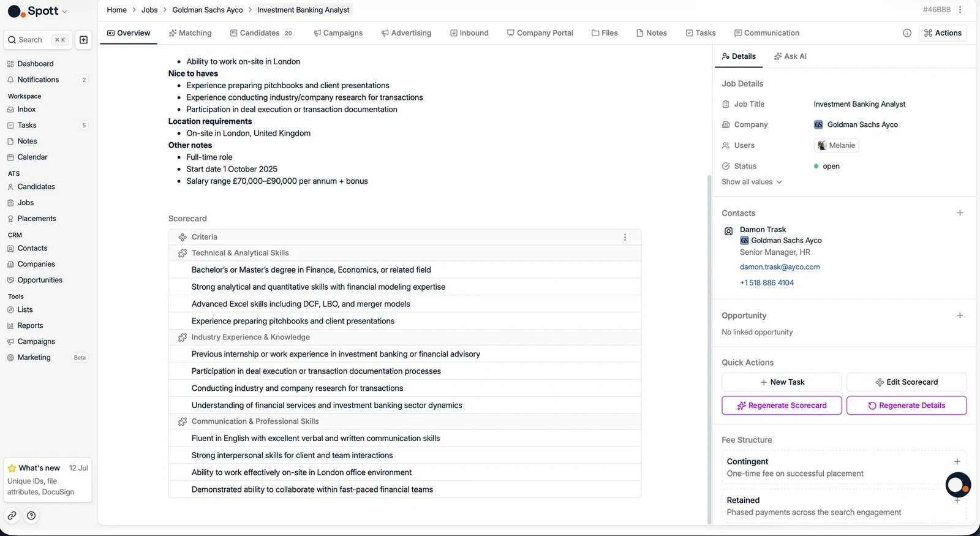Open Calendar in the sidebar
Screen dimensions: 980x536
tap(32, 157)
